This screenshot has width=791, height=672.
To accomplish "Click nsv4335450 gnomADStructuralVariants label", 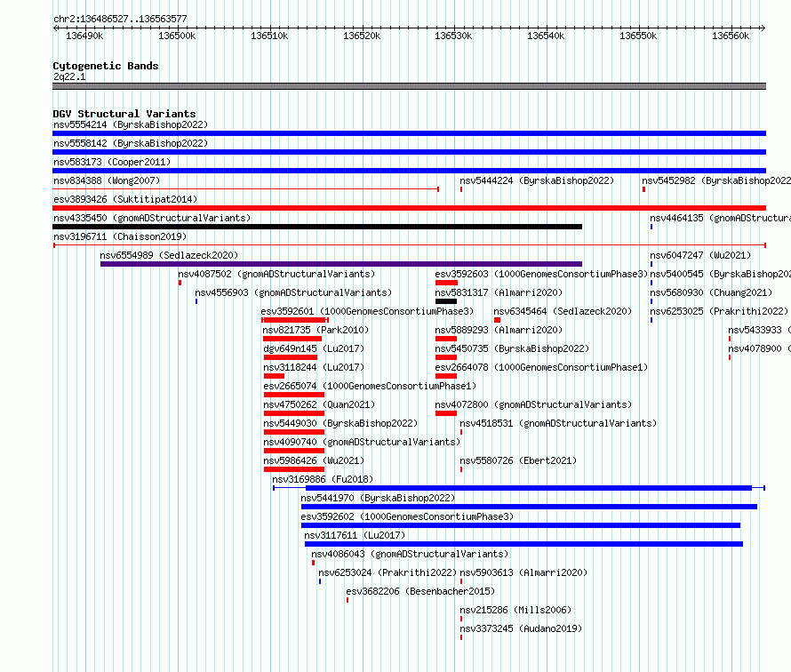I will pyautogui.click(x=152, y=218).
